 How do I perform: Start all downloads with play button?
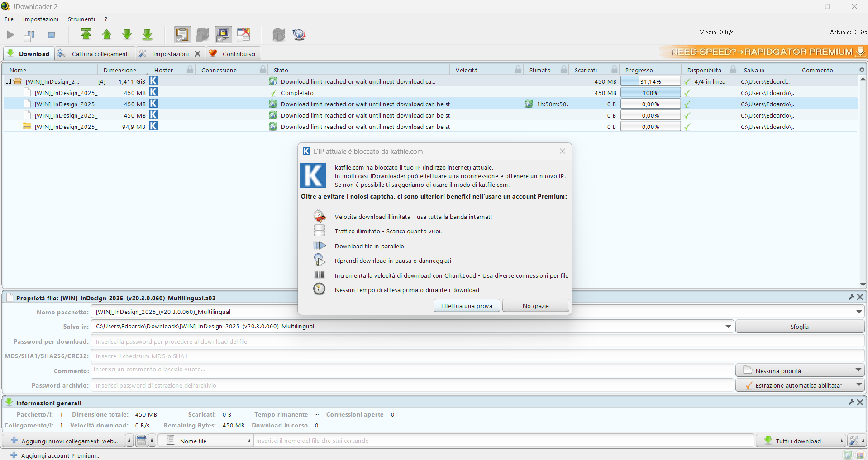pos(10,35)
